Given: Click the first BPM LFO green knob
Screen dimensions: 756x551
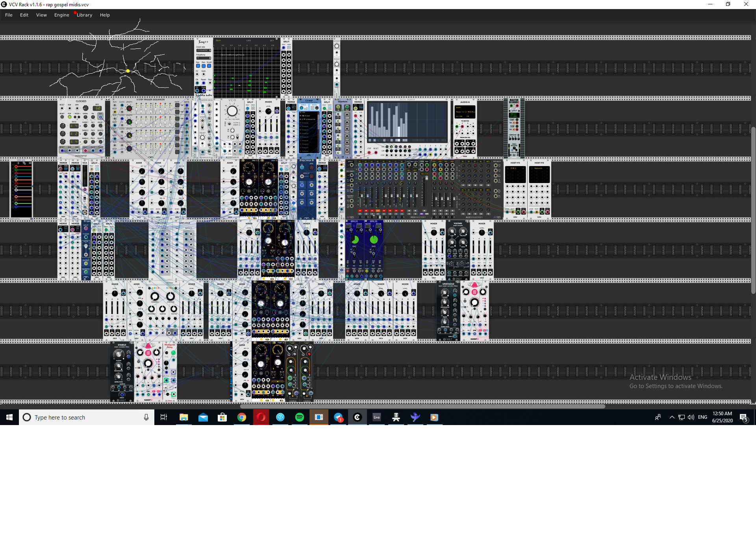Looking at the screenshot, I should (x=354, y=239).
